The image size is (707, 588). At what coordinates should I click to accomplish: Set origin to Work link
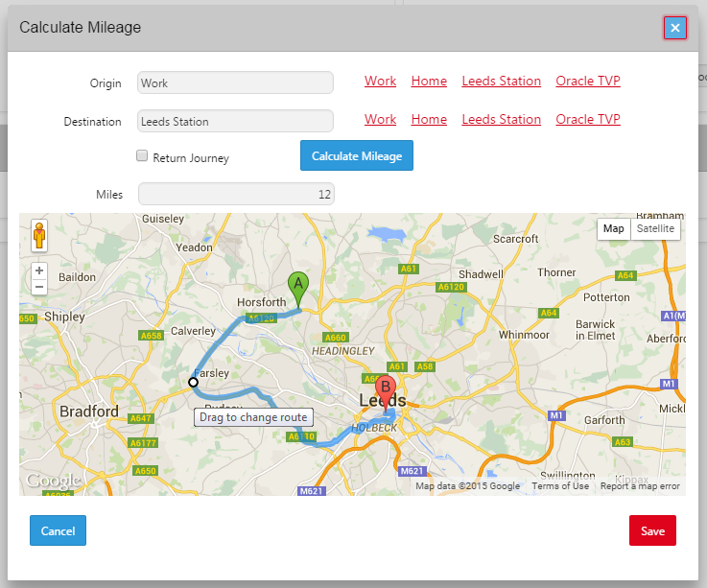[x=380, y=82]
